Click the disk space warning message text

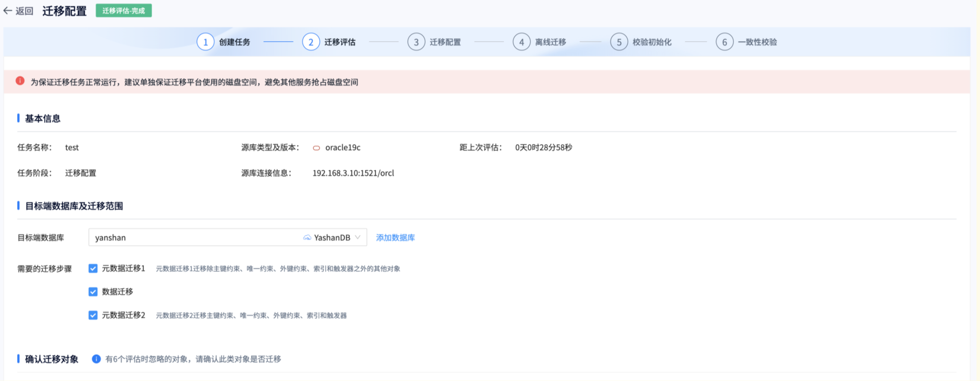194,82
